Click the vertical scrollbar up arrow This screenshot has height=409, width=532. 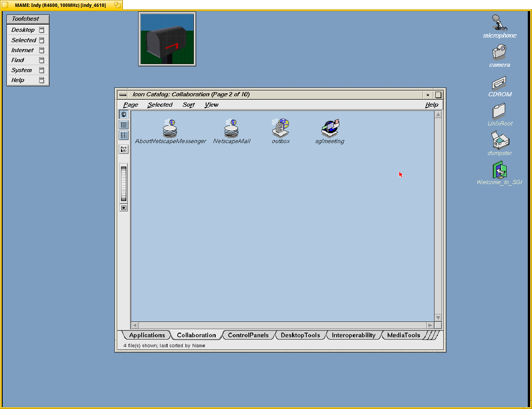[438, 114]
